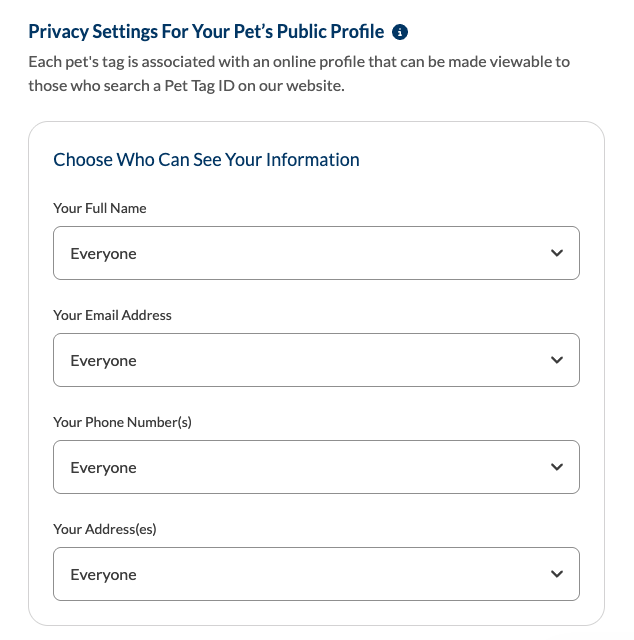This screenshot has height=640, width=634.
Task: Open the Your Email Address visibility dropdown
Action: (x=316, y=360)
